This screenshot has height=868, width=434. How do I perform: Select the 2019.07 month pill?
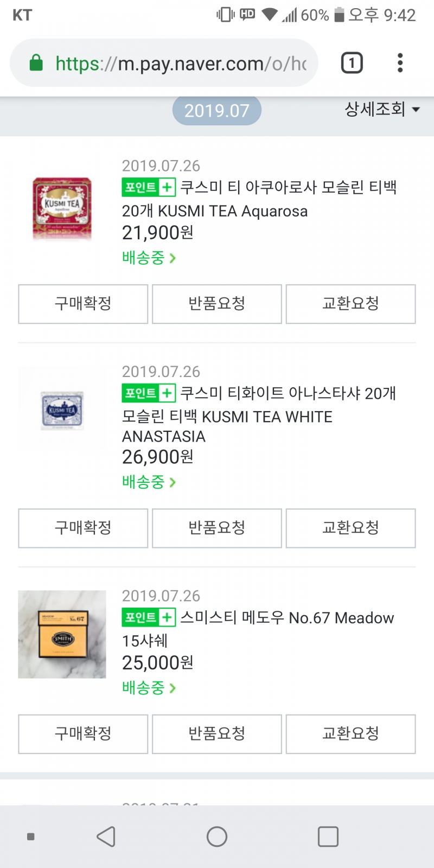coord(216,111)
